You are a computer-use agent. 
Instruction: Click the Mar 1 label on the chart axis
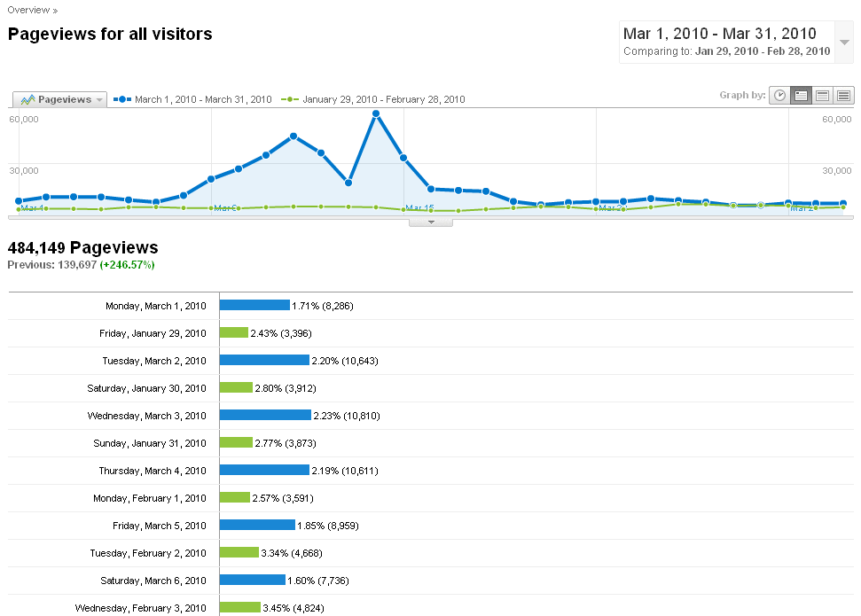click(32, 208)
